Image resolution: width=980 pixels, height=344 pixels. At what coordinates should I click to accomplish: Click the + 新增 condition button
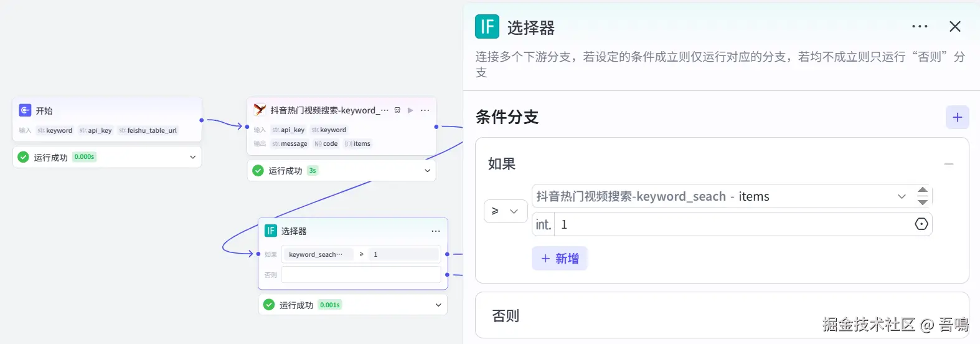click(560, 259)
